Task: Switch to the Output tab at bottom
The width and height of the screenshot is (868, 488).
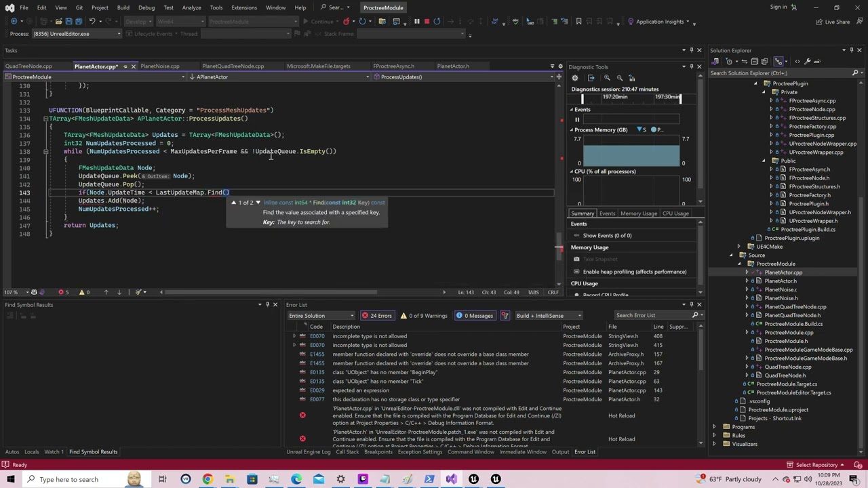Action: tap(560, 452)
